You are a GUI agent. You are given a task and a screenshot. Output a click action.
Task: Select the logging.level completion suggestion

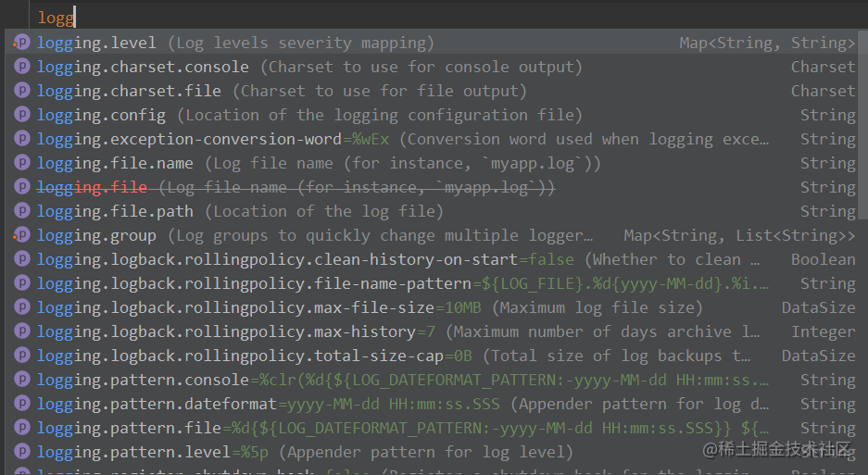pos(432,42)
